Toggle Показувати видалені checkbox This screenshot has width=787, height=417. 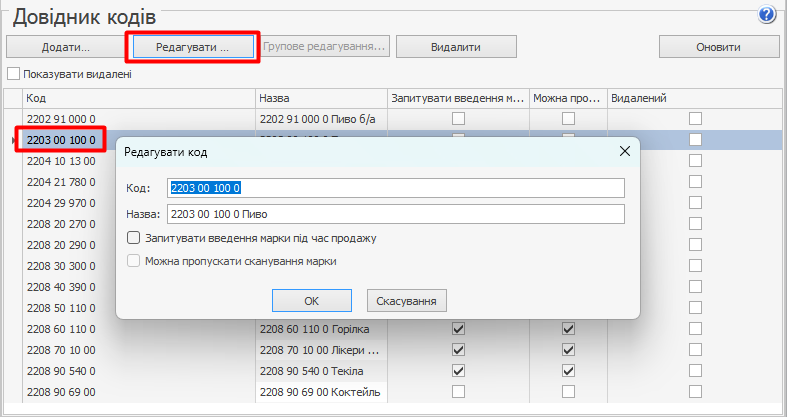coord(14,74)
